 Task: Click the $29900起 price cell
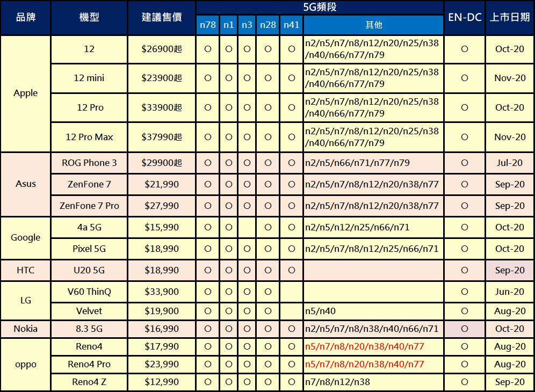tap(162, 163)
